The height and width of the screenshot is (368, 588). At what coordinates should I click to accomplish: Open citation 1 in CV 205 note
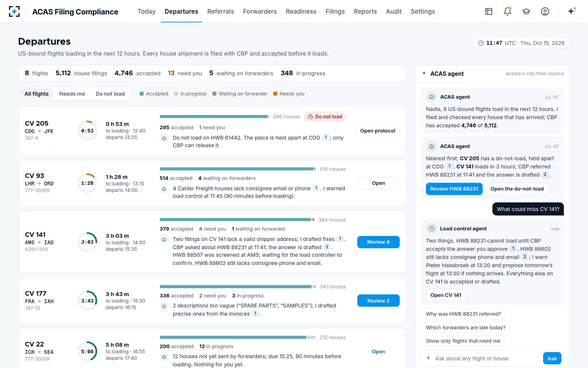pyautogui.click(x=325, y=137)
